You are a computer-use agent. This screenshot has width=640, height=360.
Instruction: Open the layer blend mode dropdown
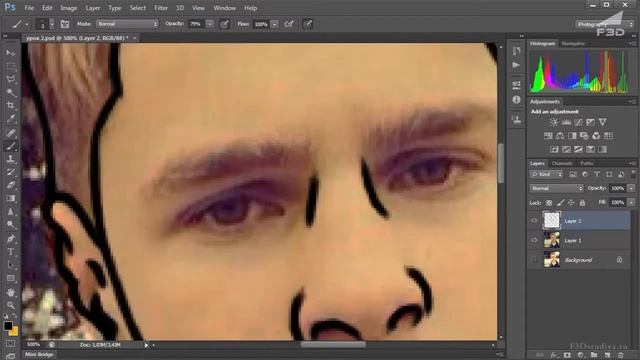pyautogui.click(x=556, y=188)
